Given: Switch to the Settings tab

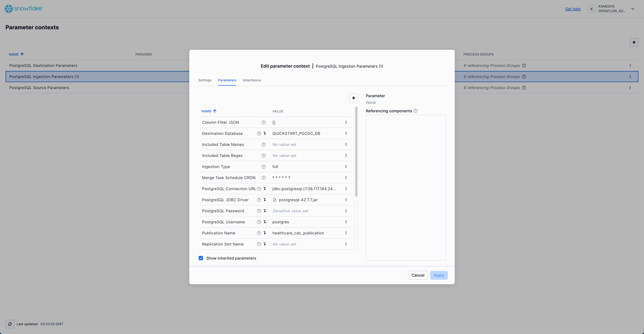Looking at the screenshot, I should tap(205, 80).
